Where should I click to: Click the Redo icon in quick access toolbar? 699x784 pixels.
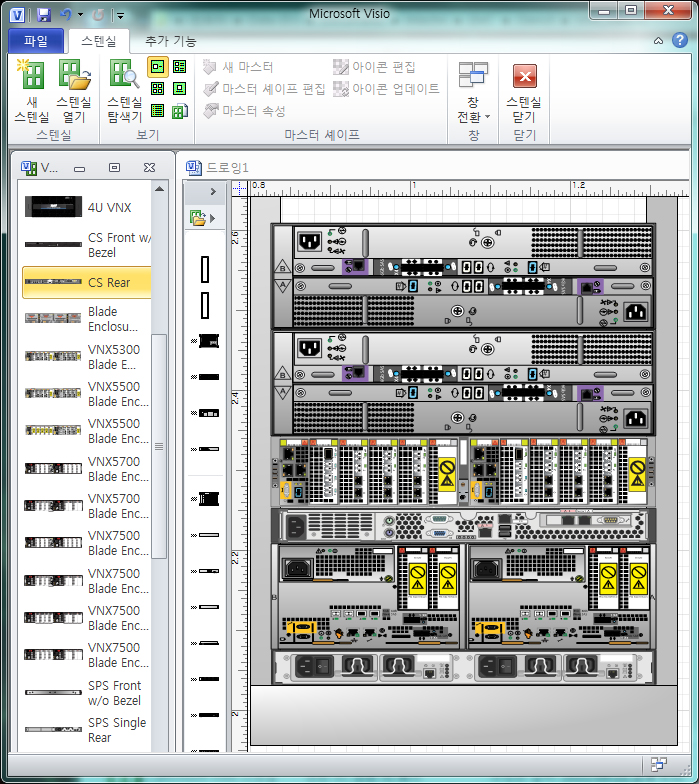pyautogui.click(x=98, y=15)
